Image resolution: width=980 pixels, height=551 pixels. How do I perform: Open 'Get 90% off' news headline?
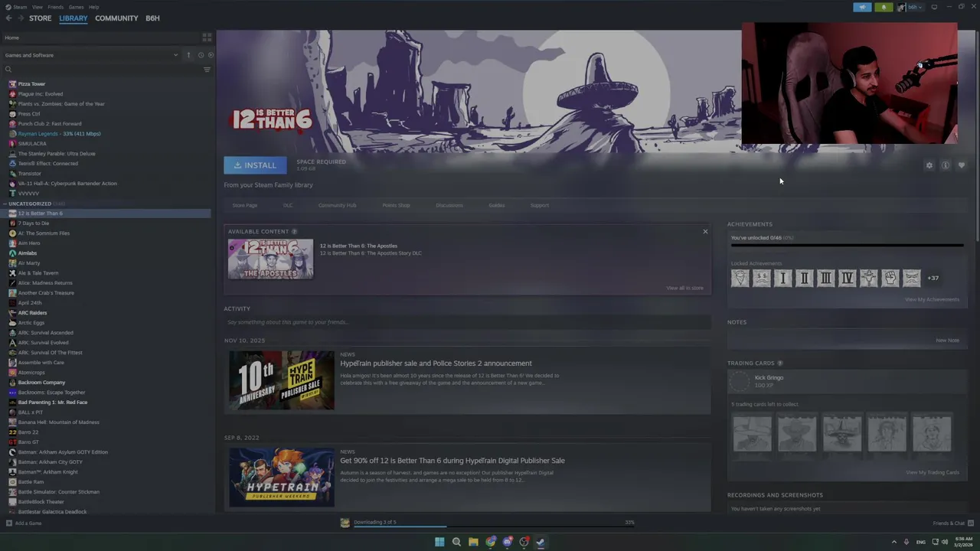click(x=452, y=461)
